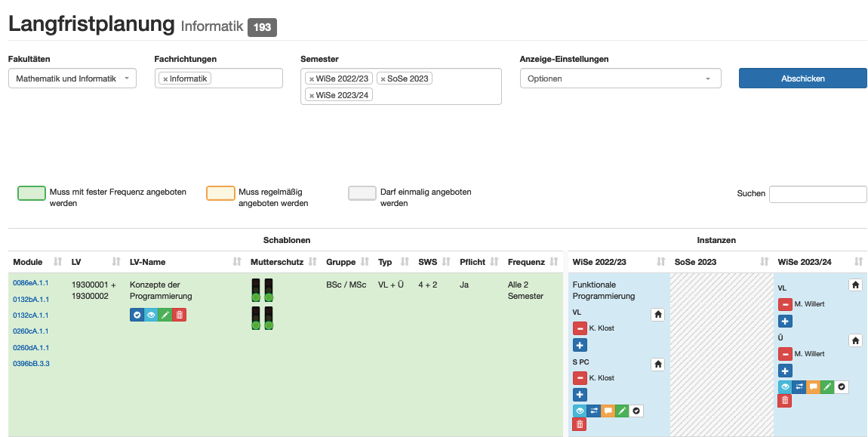Toggle the white checkmark button in WiSe 2023/24
This screenshot has width=868, height=437.
[842, 386]
